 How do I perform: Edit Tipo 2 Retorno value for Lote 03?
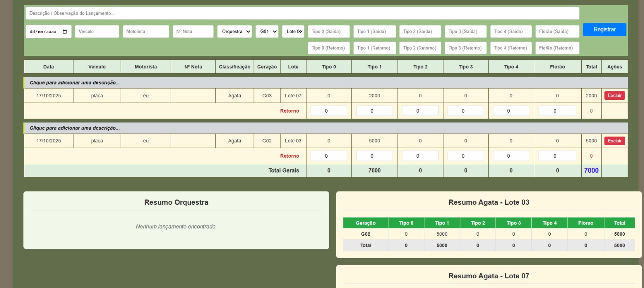click(x=420, y=156)
